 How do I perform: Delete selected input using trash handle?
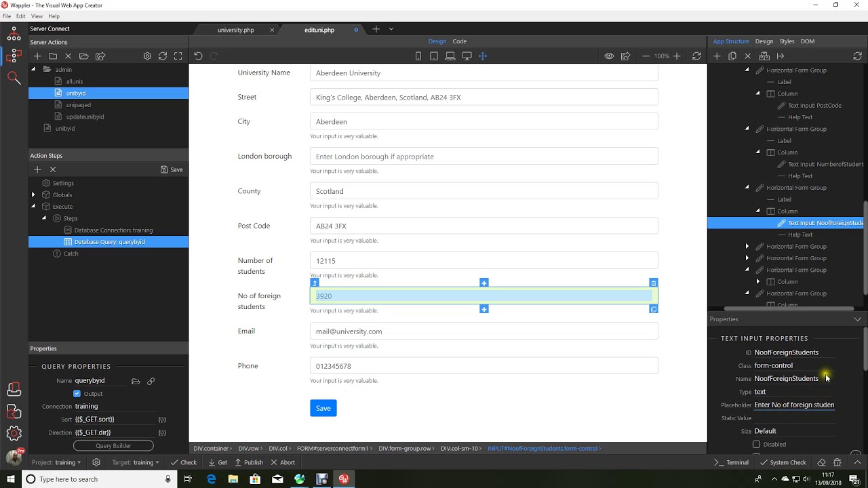[653, 283]
